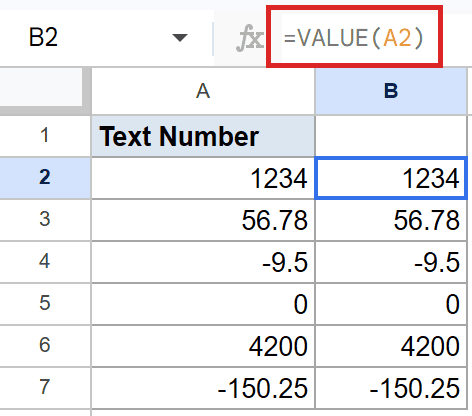Screen dimensions: 472x416
Task: Select all cells via corner box
Action: (41, 87)
